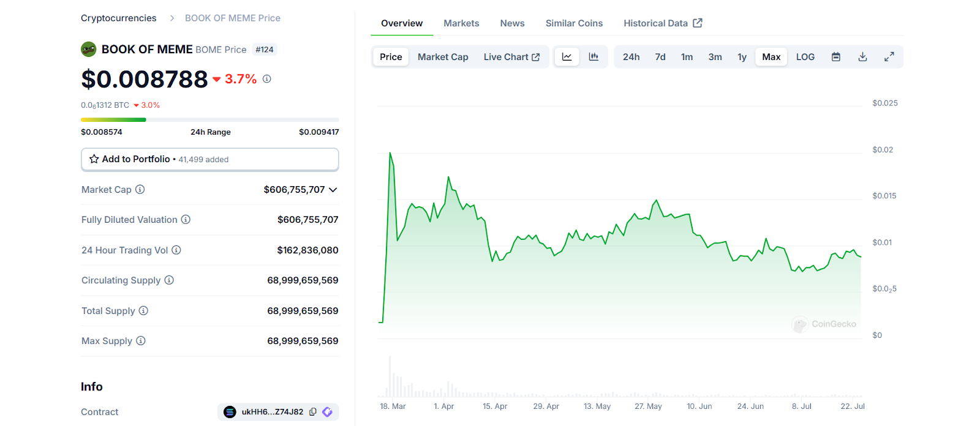Click the star icon in Add to Portfolio
This screenshot has width=980, height=426.
click(x=94, y=159)
